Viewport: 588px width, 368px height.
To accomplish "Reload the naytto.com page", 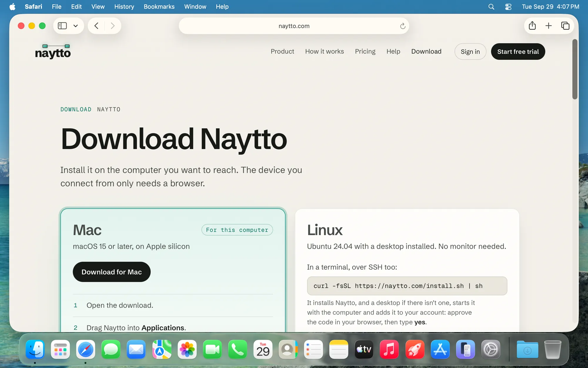I will 402,26.
